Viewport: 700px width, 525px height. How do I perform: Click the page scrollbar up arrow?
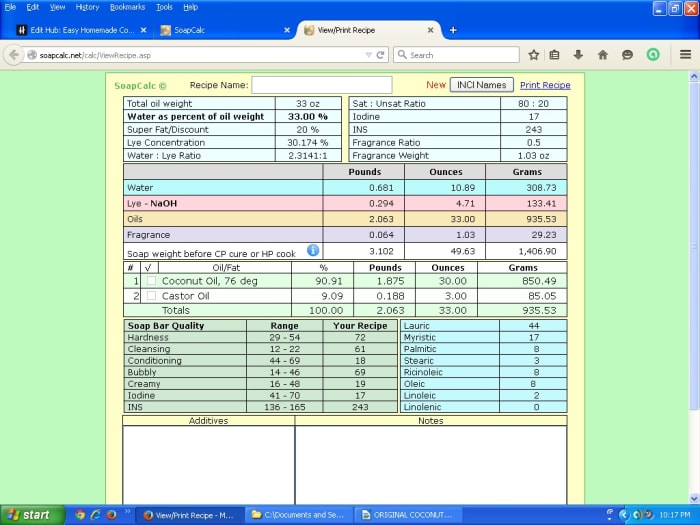tap(694, 76)
